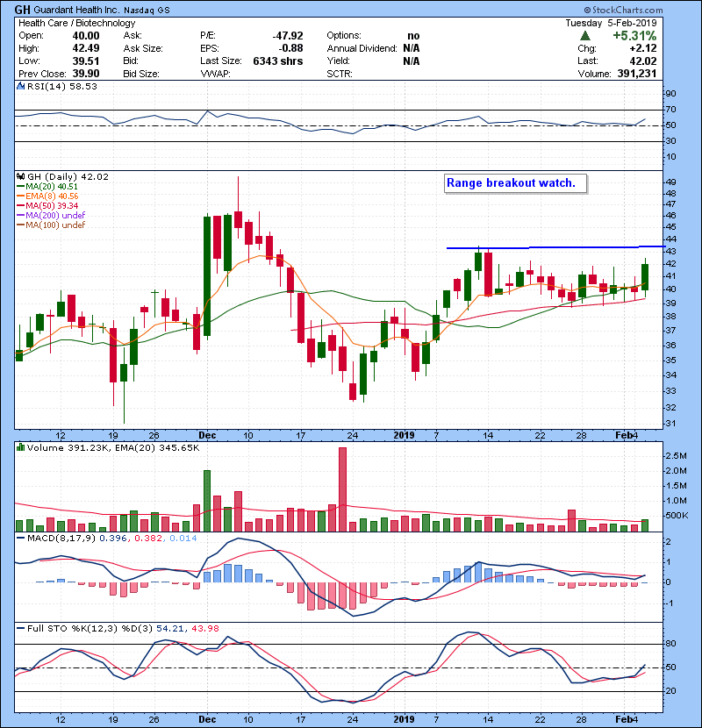This screenshot has height=728, width=702.
Task: Click the P/E value -47.92
Action: coord(288,36)
